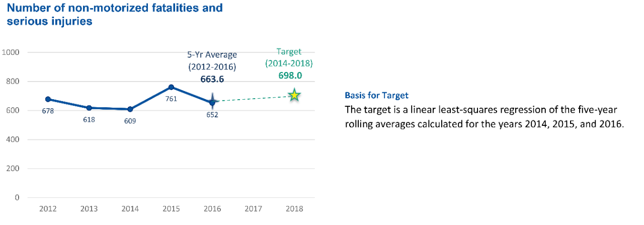Click the 698.0 target value
The image size is (644, 225).
289,75
